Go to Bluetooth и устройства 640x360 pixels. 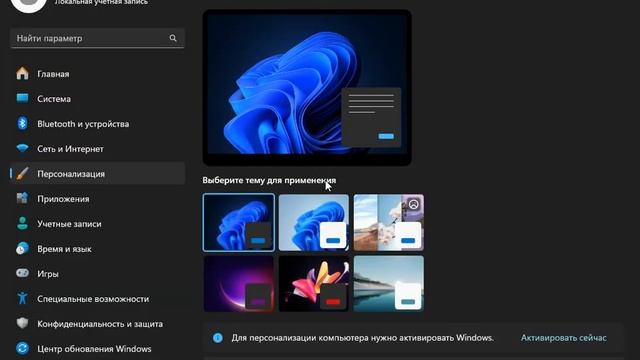[x=83, y=124]
